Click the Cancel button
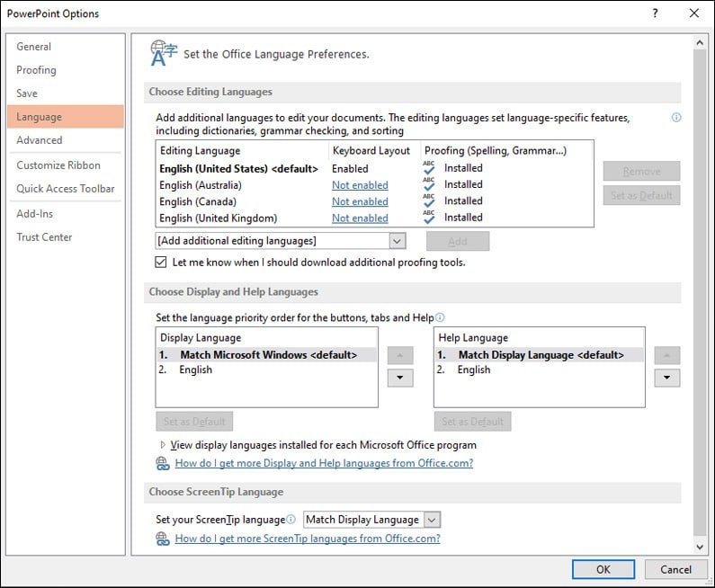 pos(675,569)
